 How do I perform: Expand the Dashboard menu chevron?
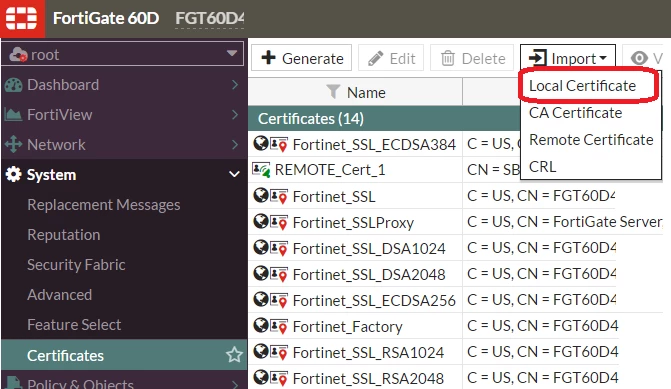235,85
